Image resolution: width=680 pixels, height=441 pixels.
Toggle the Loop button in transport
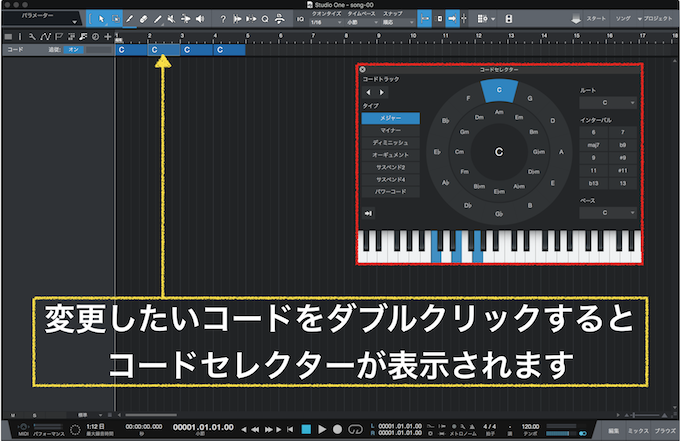point(355,429)
